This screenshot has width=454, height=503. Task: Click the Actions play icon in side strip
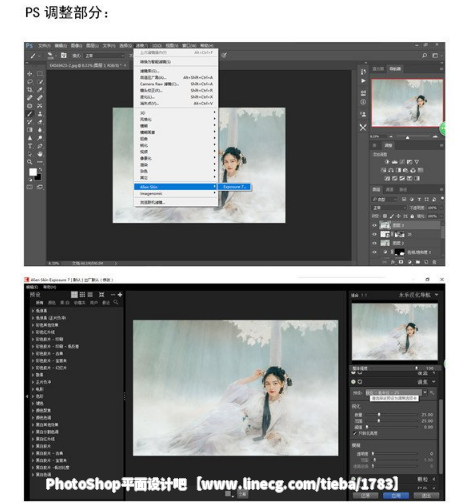pyautogui.click(x=363, y=81)
